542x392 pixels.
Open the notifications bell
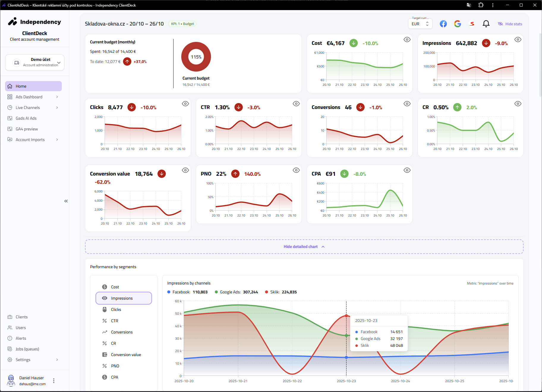point(486,23)
